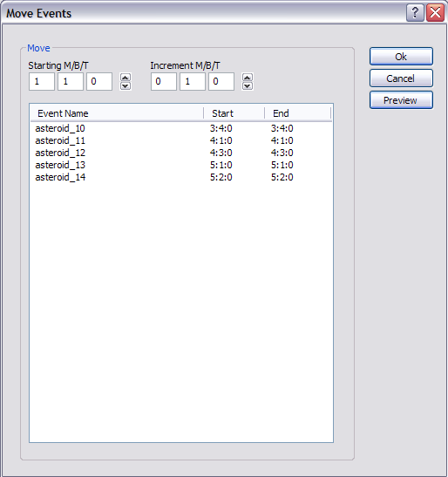
Task: Sort by the End column header
Action: [x=297, y=113]
